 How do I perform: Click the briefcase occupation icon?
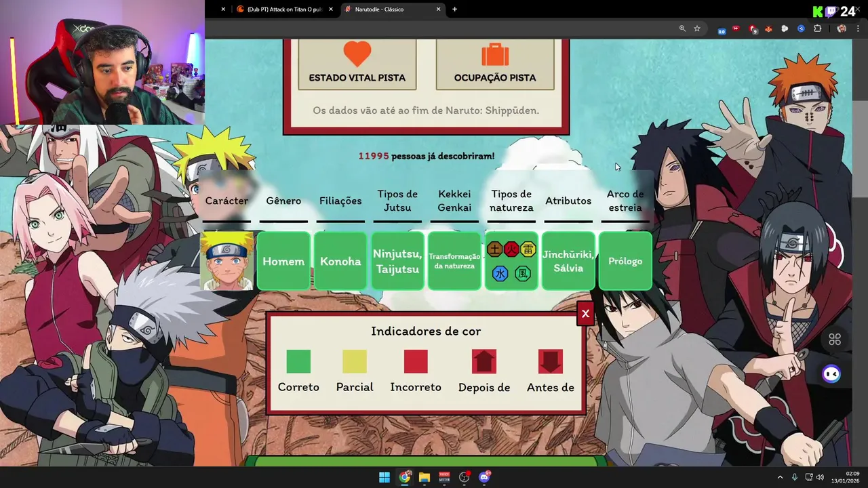point(495,54)
